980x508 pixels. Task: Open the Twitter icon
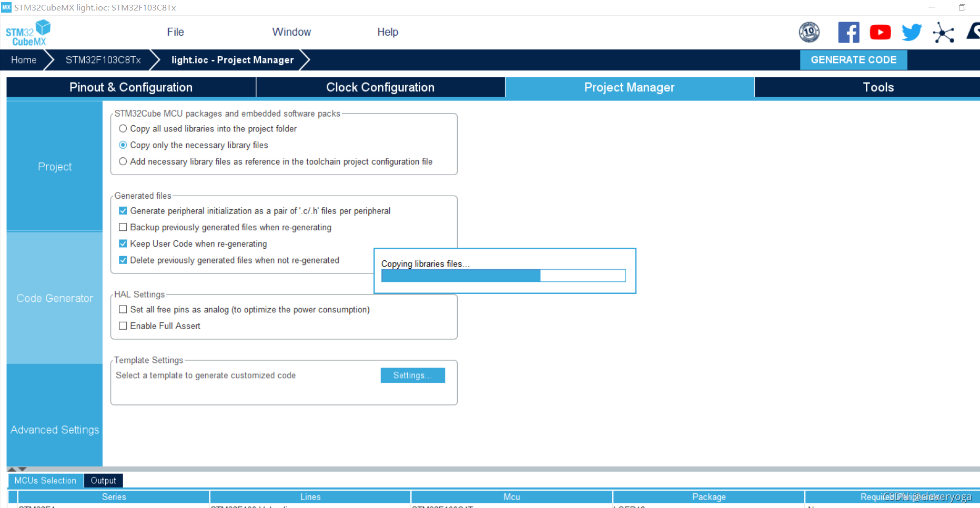(912, 32)
